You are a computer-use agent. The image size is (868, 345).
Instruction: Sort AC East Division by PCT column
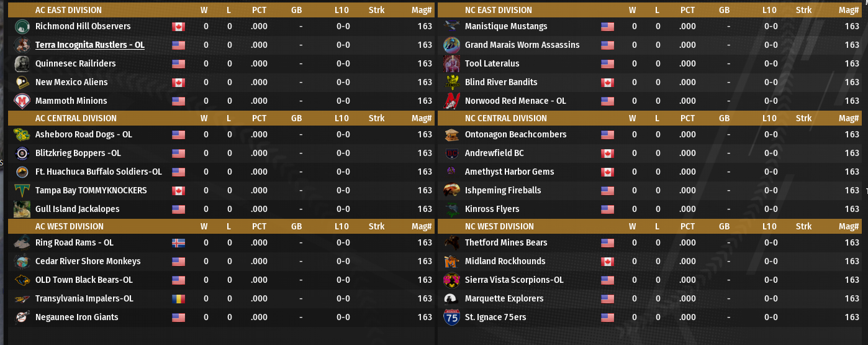coord(259,10)
